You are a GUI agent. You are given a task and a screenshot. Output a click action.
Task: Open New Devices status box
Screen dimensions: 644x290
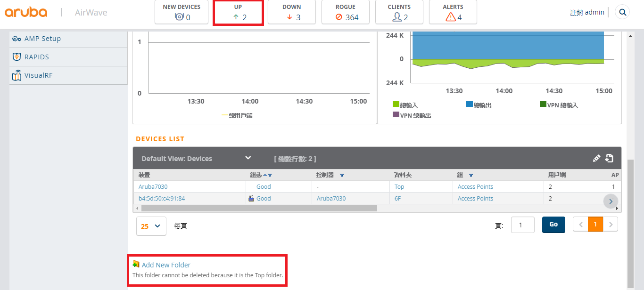(x=182, y=12)
